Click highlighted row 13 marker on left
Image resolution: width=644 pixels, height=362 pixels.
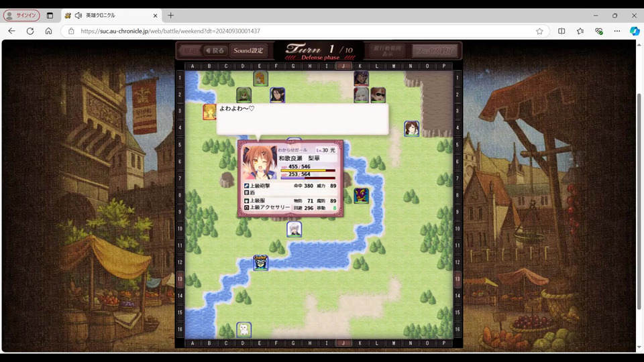[x=180, y=279]
